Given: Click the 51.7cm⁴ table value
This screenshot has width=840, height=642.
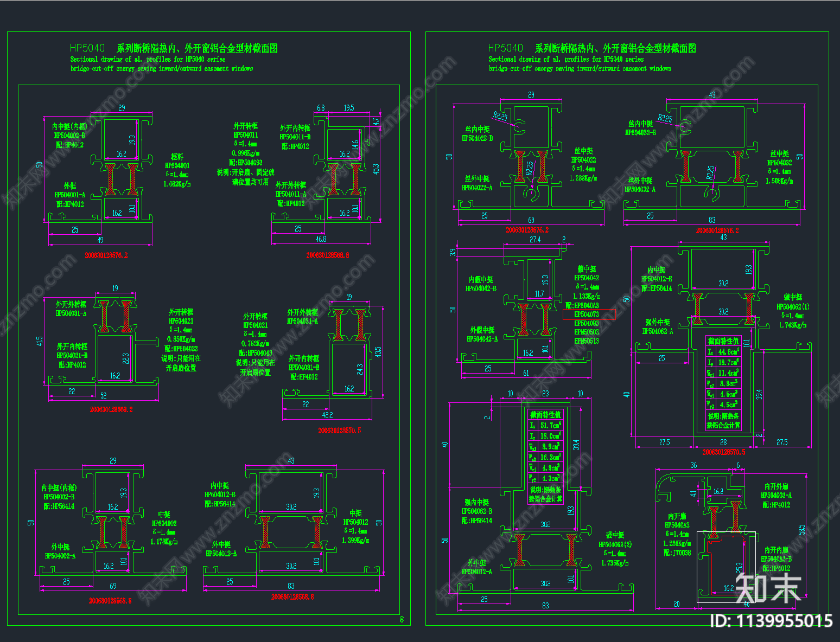Looking at the screenshot, I should point(550,426).
